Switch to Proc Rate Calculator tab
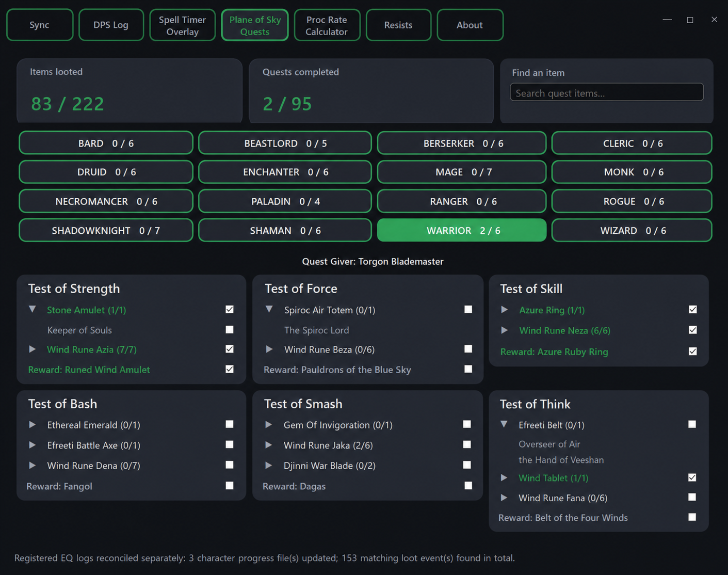Image resolution: width=728 pixels, height=575 pixels. 327,25
